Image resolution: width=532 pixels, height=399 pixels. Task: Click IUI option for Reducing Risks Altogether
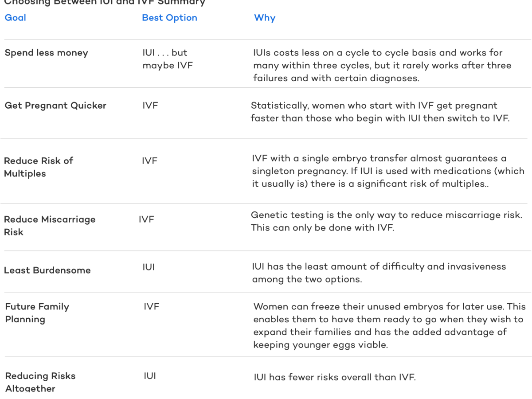point(150,376)
